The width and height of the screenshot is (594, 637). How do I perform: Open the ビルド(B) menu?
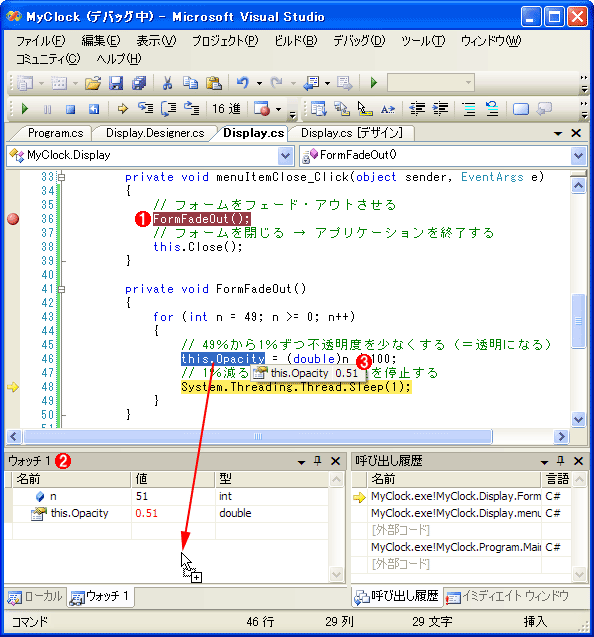[x=295, y=41]
